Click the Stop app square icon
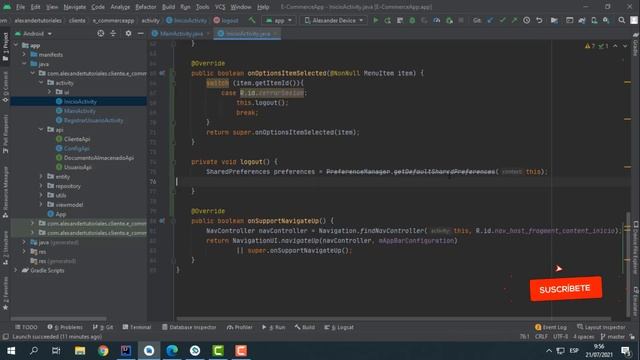 (x=461, y=20)
